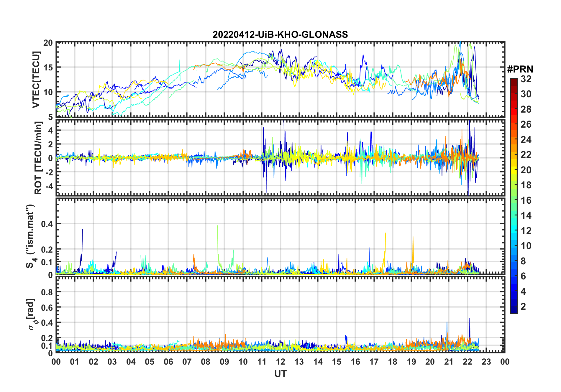This screenshot has width=561, height=392.
Task: Click ROT axis tick label -4
Action: click(x=49, y=186)
